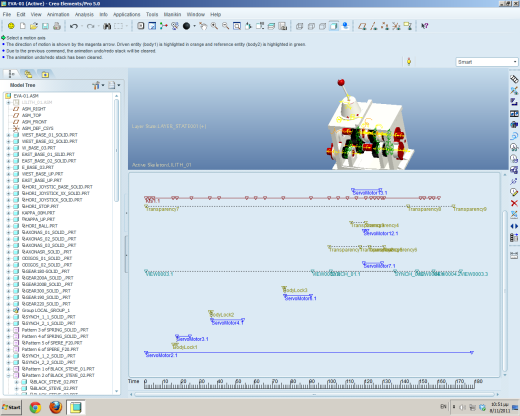
Task: Click the binoculars find tool
Action: [107, 26]
